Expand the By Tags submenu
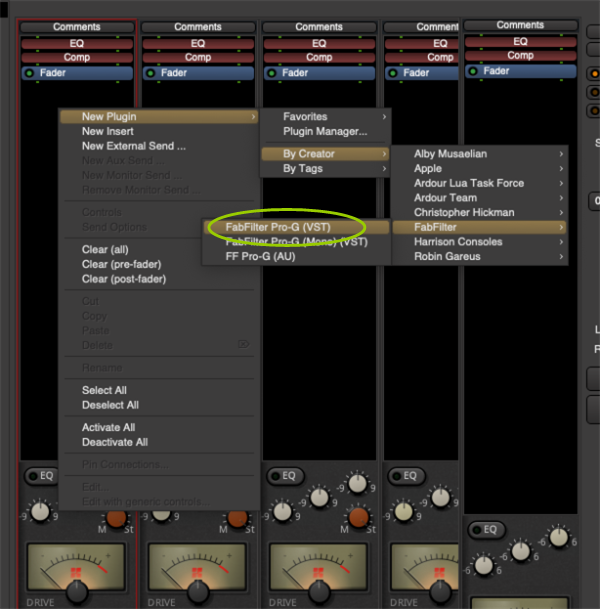Screen dimensions: 600x609 pos(325,169)
